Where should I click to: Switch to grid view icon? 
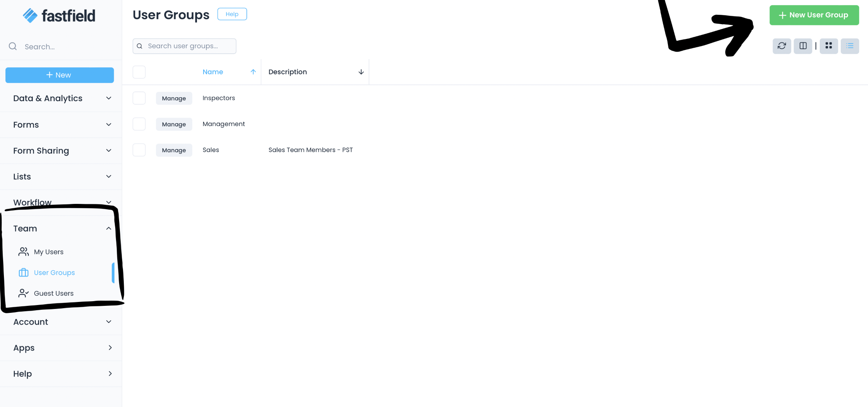tap(829, 46)
